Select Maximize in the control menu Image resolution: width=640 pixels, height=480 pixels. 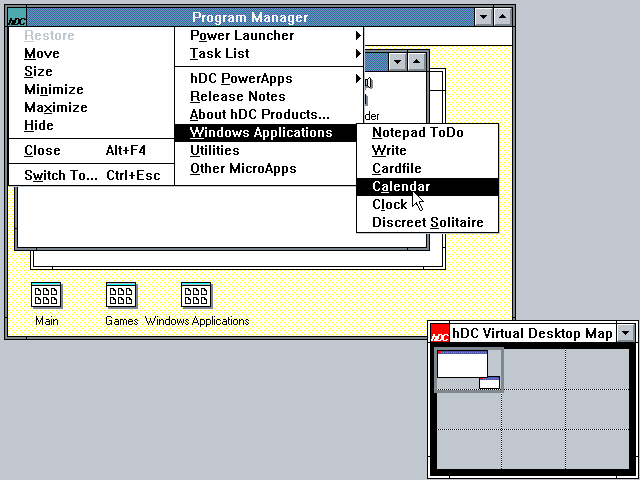click(x=91, y=107)
